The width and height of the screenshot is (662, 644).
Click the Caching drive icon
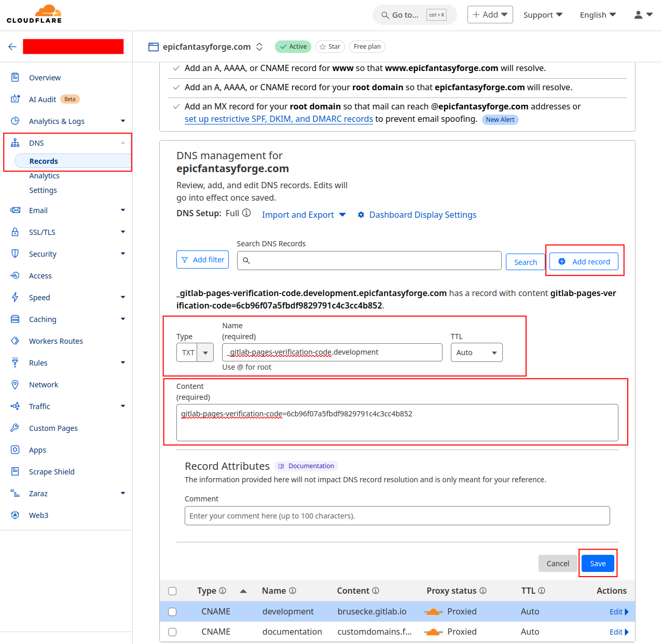click(15, 319)
